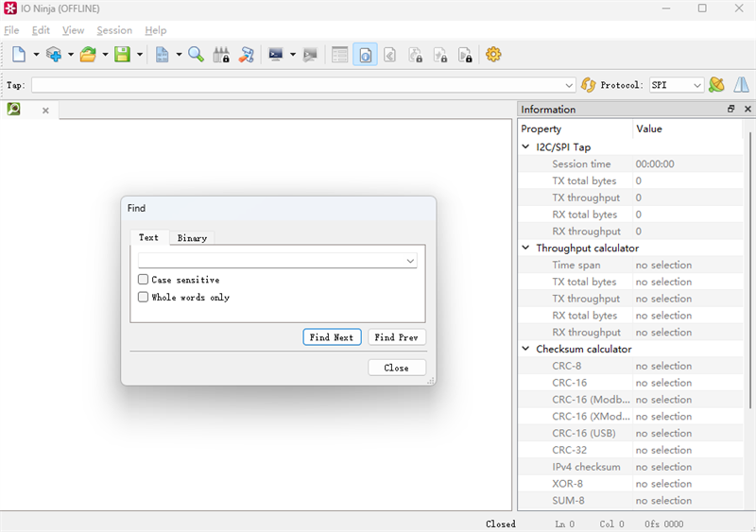Click the Open folder icon
This screenshot has width=756, height=532.
pyautogui.click(x=88, y=55)
